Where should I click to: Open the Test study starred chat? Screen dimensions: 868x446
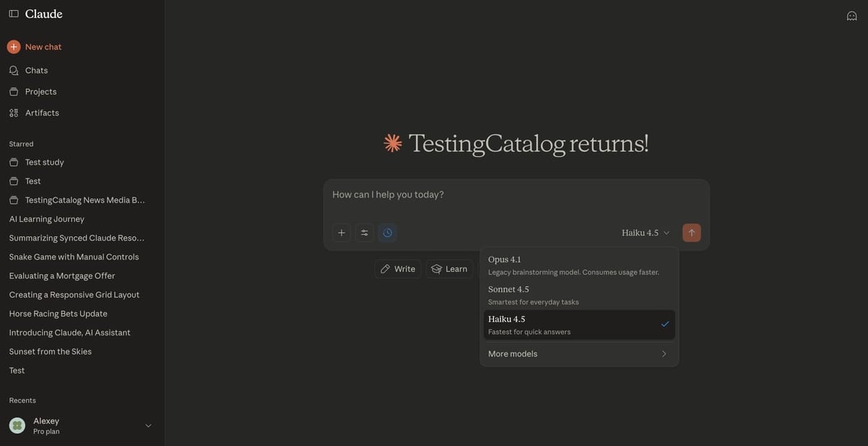(x=44, y=160)
